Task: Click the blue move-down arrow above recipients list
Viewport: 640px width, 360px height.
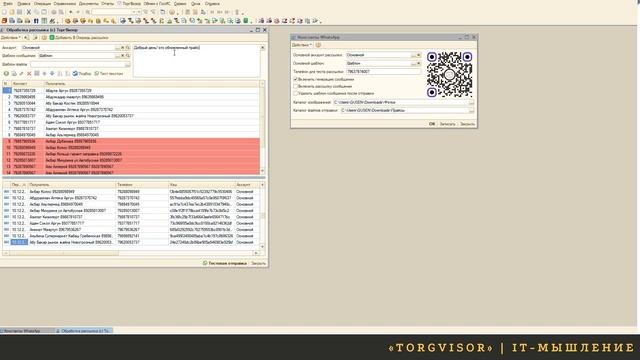Action: tap(52, 73)
